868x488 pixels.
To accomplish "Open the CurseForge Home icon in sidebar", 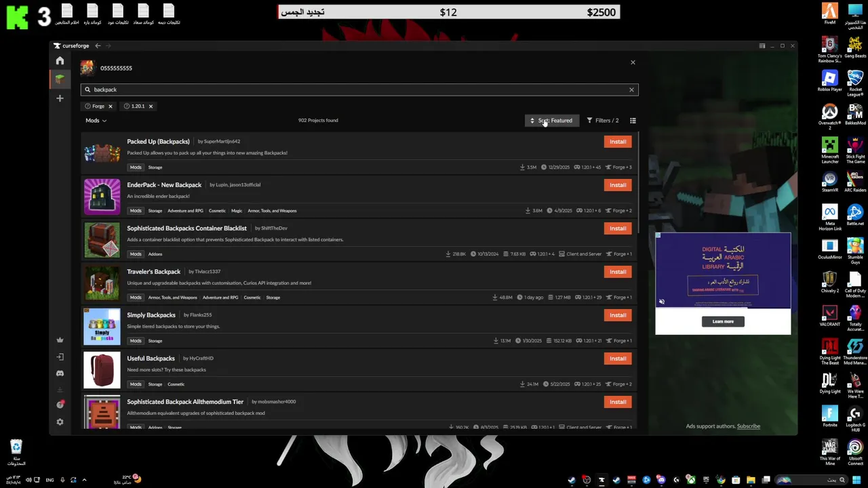I will pos(60,61).
